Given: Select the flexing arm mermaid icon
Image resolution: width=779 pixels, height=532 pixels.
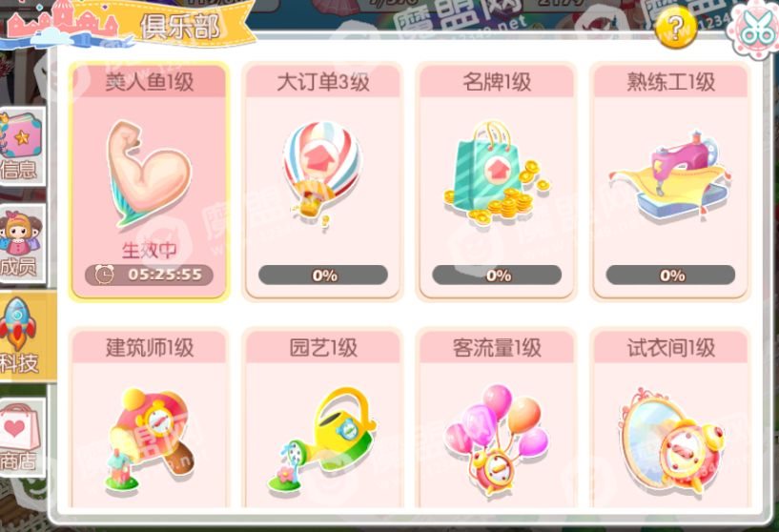Looking at the screenshot, I should pos(148,174).
